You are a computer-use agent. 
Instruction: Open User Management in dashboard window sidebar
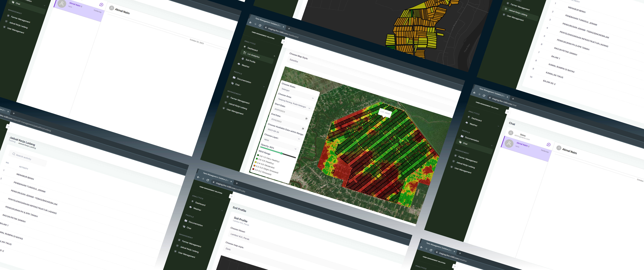click(235, 111)
